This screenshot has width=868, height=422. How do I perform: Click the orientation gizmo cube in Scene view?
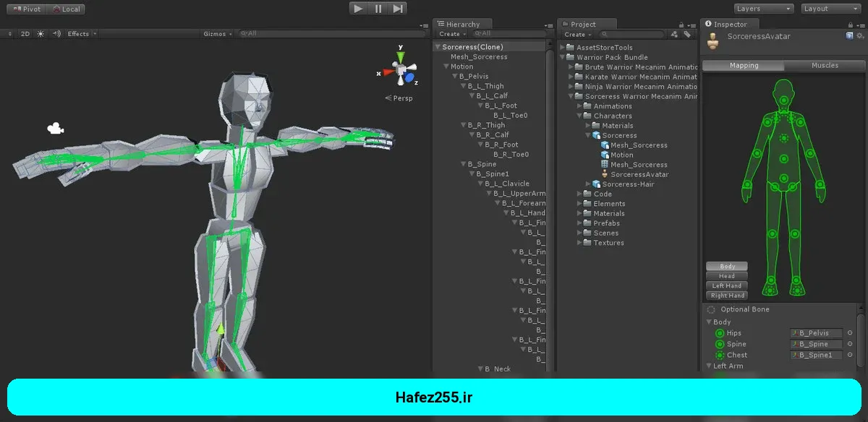tap(399, 69)
